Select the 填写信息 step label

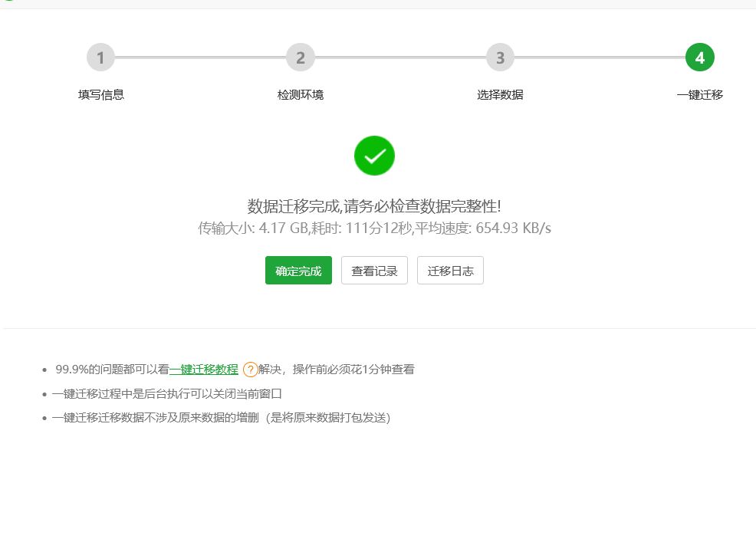100,94
